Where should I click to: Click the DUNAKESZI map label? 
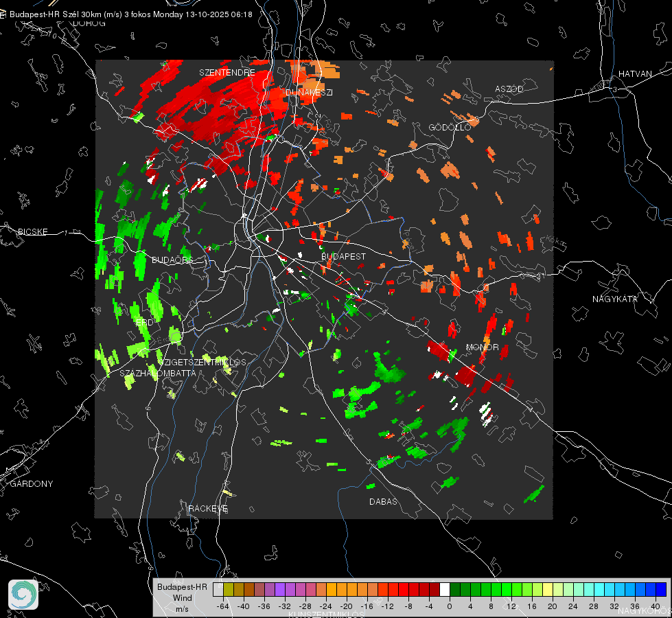click(x=309, y=92)
